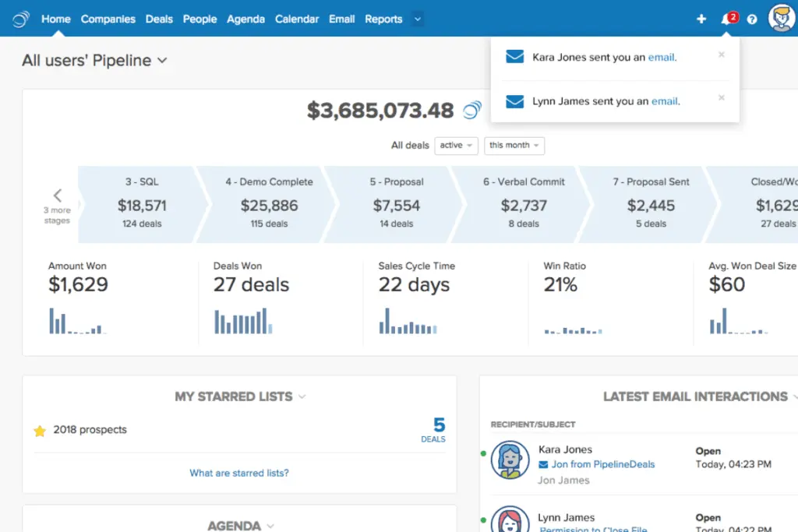Open the user profile avatar
Image resolution: width=798 pixels, height=532 pixels.
(x=781, y=18)
